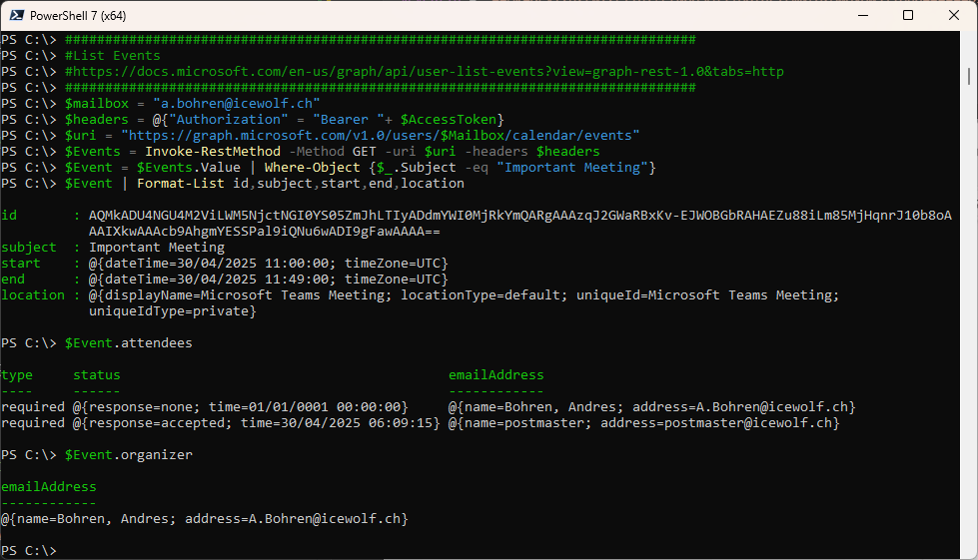This screenshot has height=560, width=978.
Task: Click the organizer "emailAddress" header
Action: point(49,487)
